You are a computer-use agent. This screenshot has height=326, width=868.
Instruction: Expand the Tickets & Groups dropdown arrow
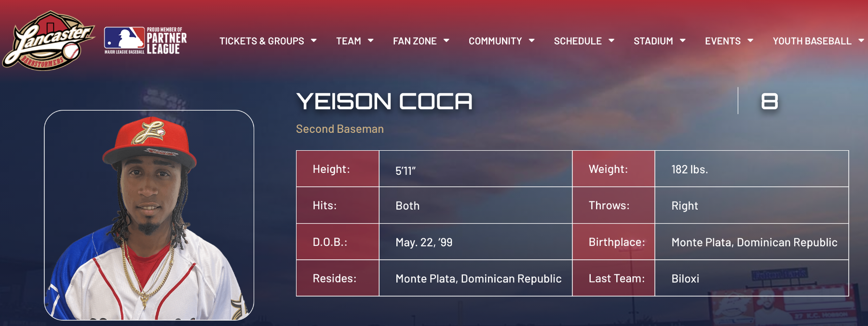pyautogui.click(x=314, y=41)
